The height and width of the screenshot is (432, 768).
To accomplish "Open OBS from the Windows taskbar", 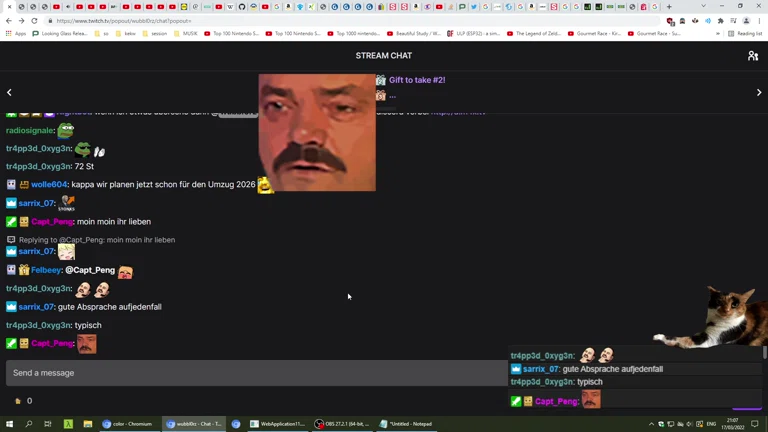I will [342, 424].
